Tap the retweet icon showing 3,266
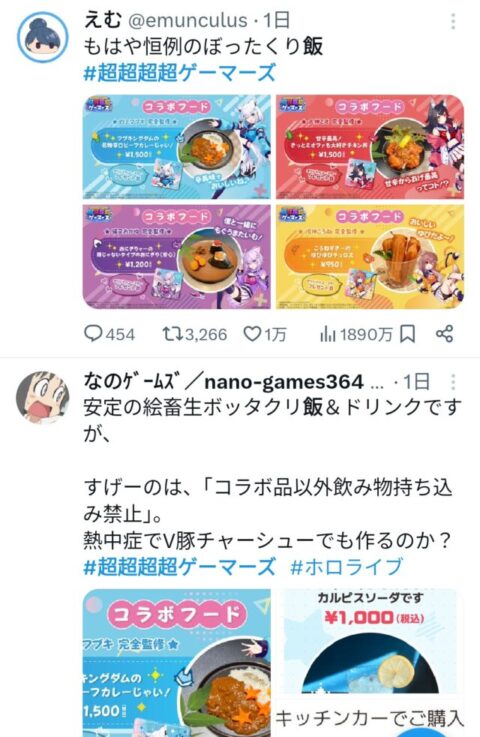 coord(173,334)
